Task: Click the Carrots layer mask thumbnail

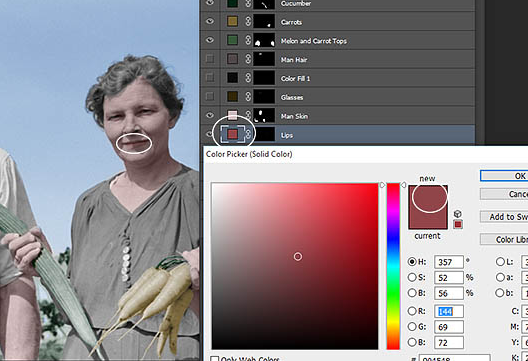Action: 264,22
